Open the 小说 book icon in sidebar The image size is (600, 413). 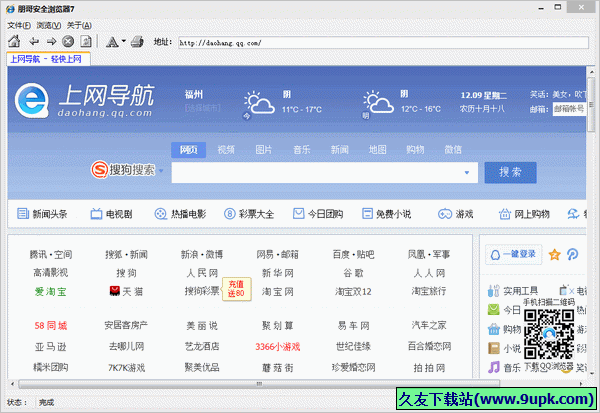pyautogui.click(x=494, y=348)
